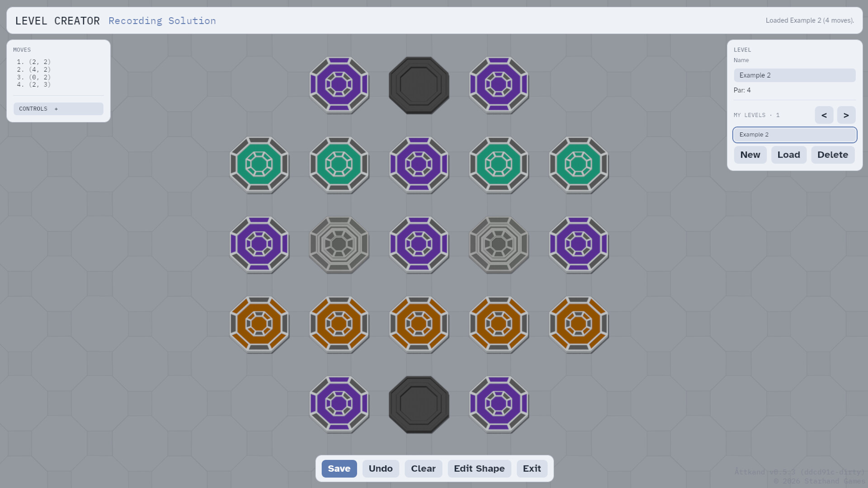Click the far-right orange tile
Viewport: 868px width, 488px height.
point(579,324)
